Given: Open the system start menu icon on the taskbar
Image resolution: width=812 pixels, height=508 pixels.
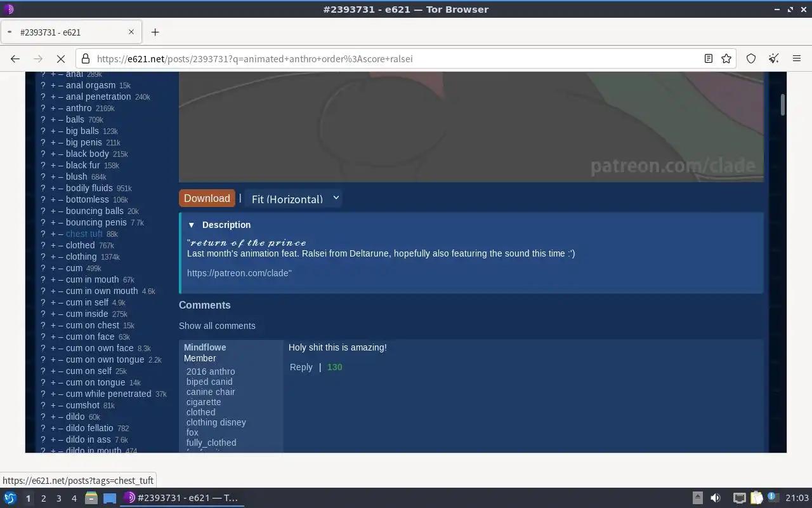Looking at the screenshot, I should pyautogui.click(x=10, y=498).
